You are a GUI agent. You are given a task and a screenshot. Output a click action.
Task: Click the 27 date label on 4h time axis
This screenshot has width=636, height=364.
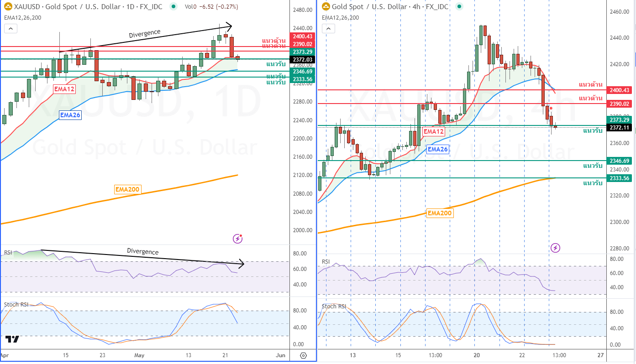(600, 355)
